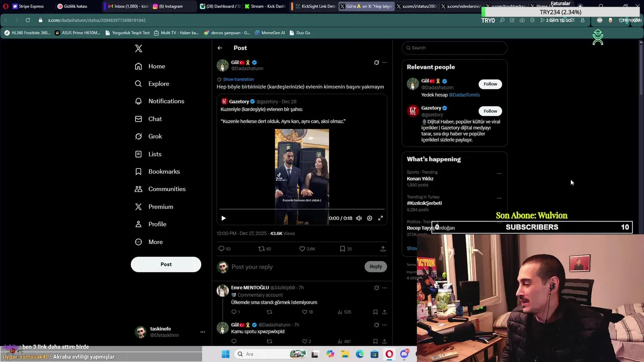Mute the video with the speaker icon
Image resolution: width=644 pixels, height=362 pixels.
click(359, 218)
